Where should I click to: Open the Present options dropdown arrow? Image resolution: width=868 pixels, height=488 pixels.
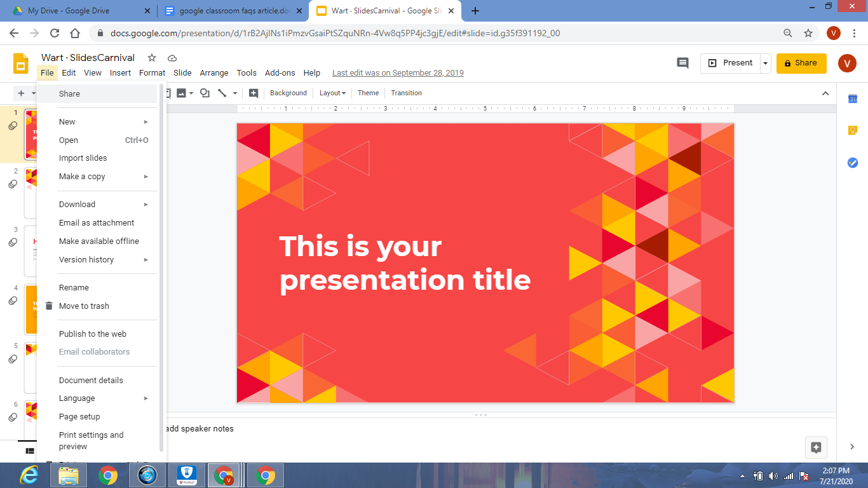pyautogui.click(x=766, y=63)
